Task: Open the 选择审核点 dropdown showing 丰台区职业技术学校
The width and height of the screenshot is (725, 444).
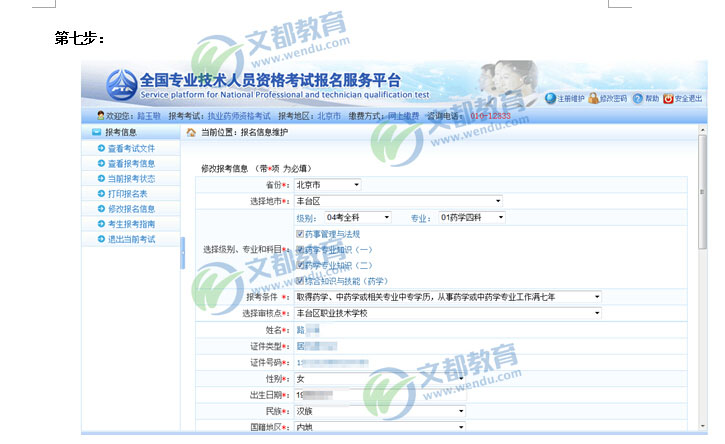Action: point(448,313)
